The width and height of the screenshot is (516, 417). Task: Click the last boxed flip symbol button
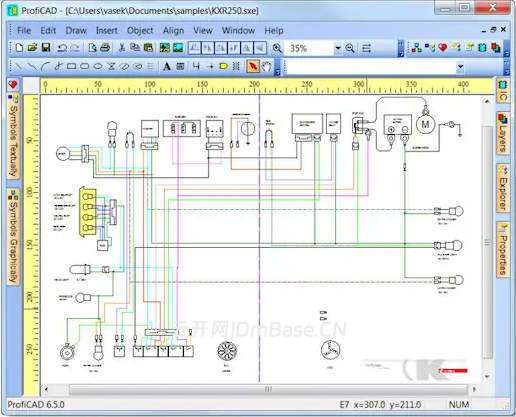[x=260, y=48]
